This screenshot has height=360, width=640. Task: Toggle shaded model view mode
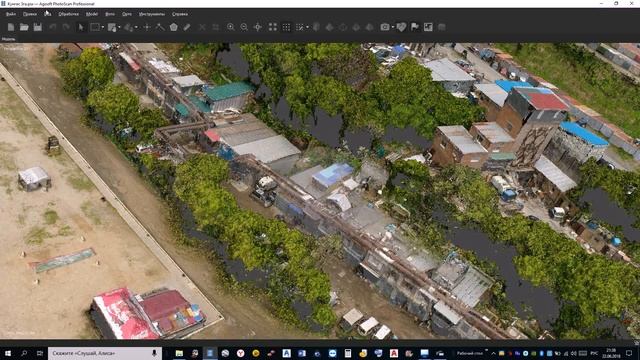(316, 27)
